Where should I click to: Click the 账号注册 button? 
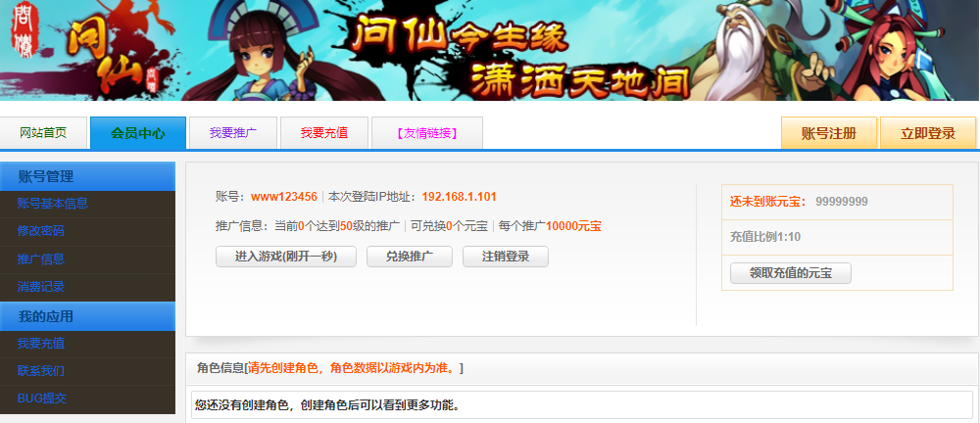point(828,133)
